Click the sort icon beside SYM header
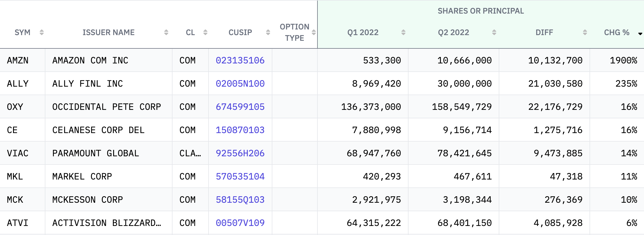 tap(42, 32)
